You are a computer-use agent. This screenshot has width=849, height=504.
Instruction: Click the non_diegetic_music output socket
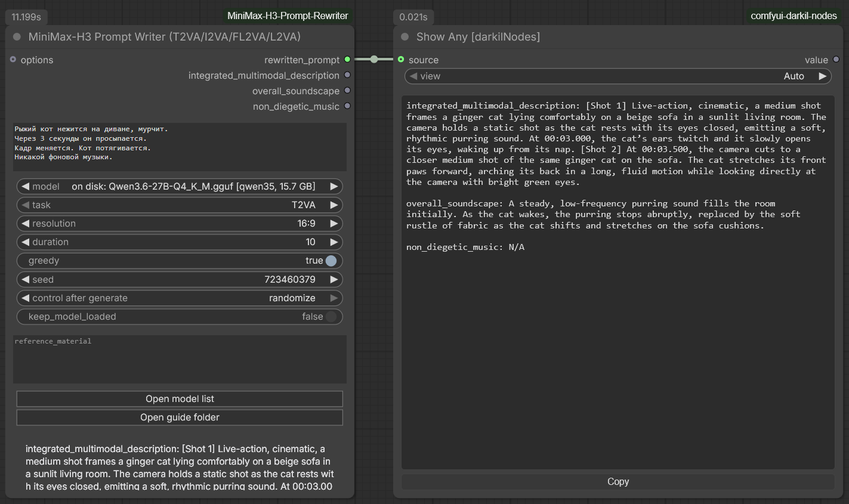[347, 106]
